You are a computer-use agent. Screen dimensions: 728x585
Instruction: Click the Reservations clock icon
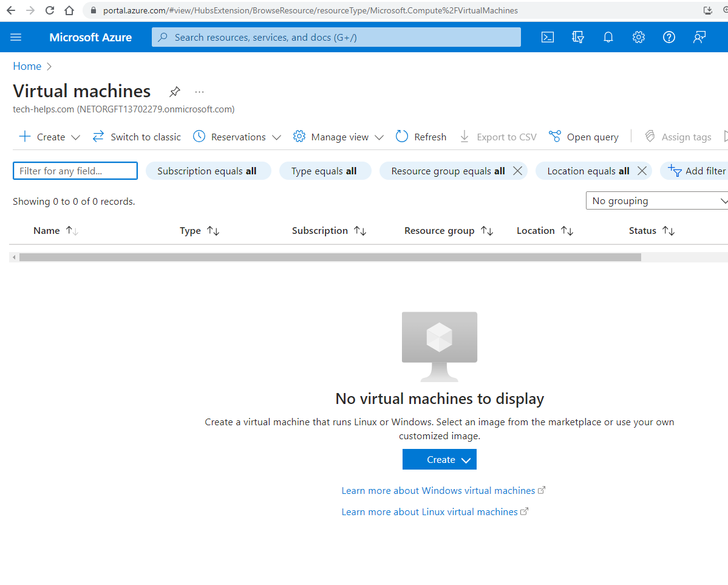(x=199, y=137)
